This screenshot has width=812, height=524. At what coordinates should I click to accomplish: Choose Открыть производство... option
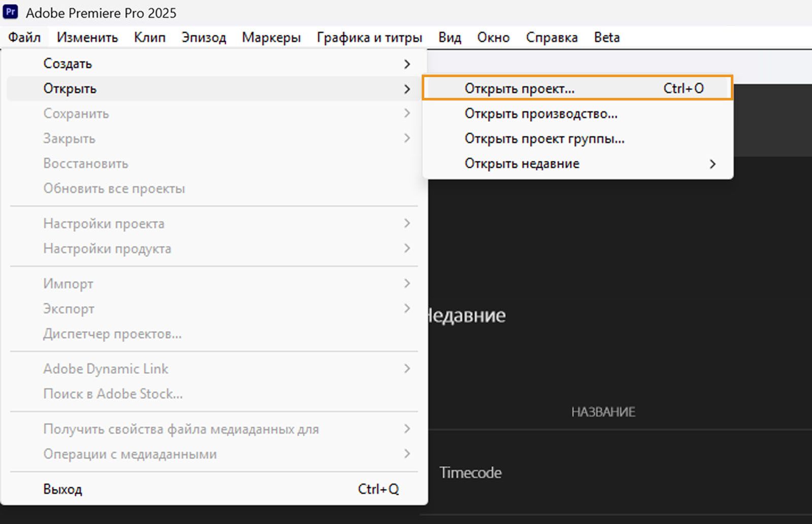[x=541, y=114]
